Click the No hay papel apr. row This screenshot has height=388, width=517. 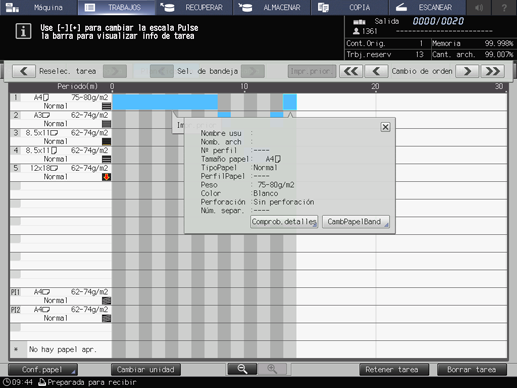(x=61, y=349)
